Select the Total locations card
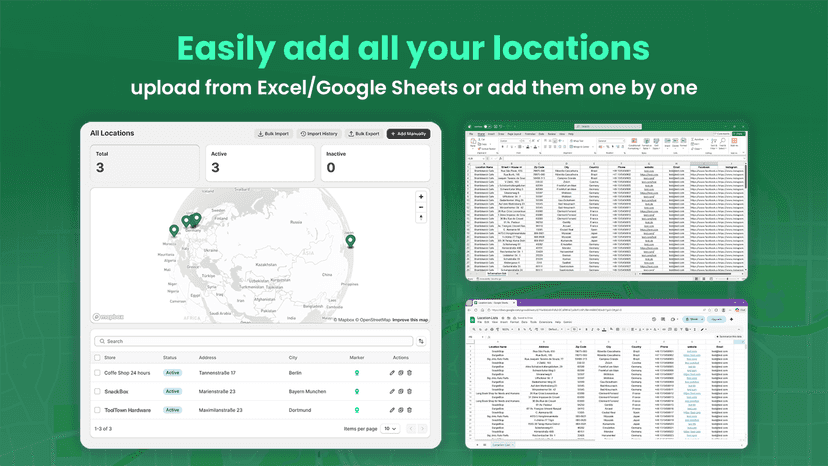The width and height of the screenshot is (828, 466). (145, 163)
